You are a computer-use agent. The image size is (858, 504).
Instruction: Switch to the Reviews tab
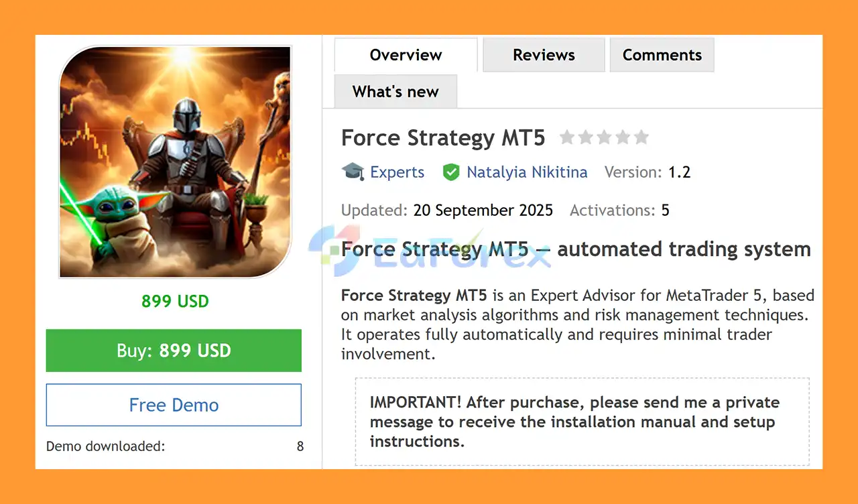(543, 54)
